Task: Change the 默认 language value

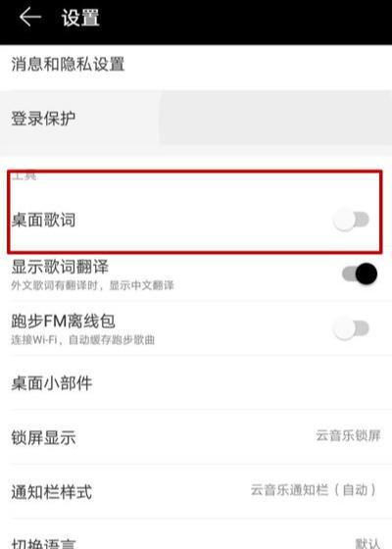Action: tap(367, 543)
